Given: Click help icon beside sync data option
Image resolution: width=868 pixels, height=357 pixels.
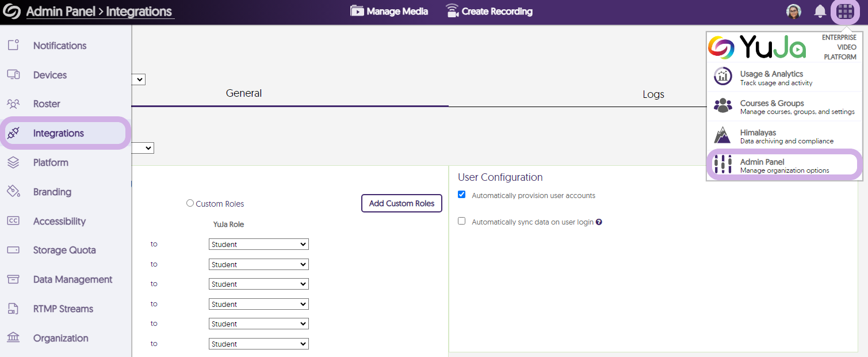Looking at the screenshot, I should coord(599,222).
